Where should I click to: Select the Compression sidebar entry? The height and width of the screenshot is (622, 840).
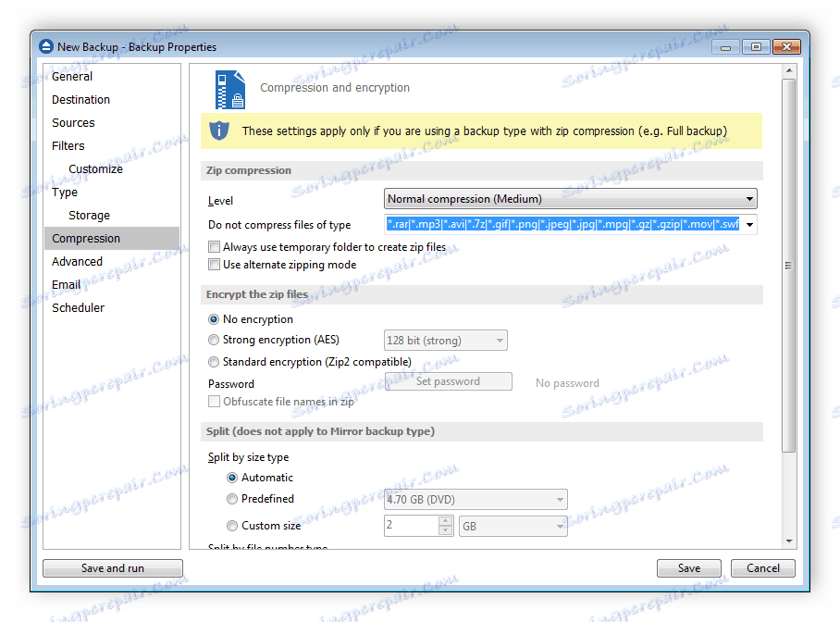(x=112, y=238)
